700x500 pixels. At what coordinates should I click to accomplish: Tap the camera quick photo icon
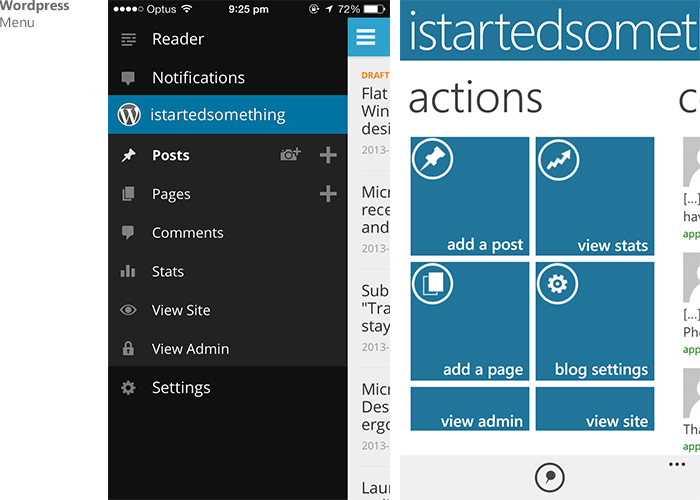point(290,154)
